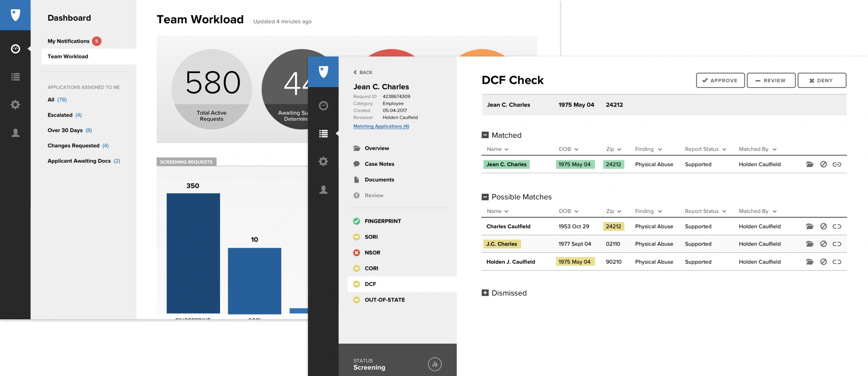Click the flame status icon beside Screening
868x376 pixels.
pos(435,364)
